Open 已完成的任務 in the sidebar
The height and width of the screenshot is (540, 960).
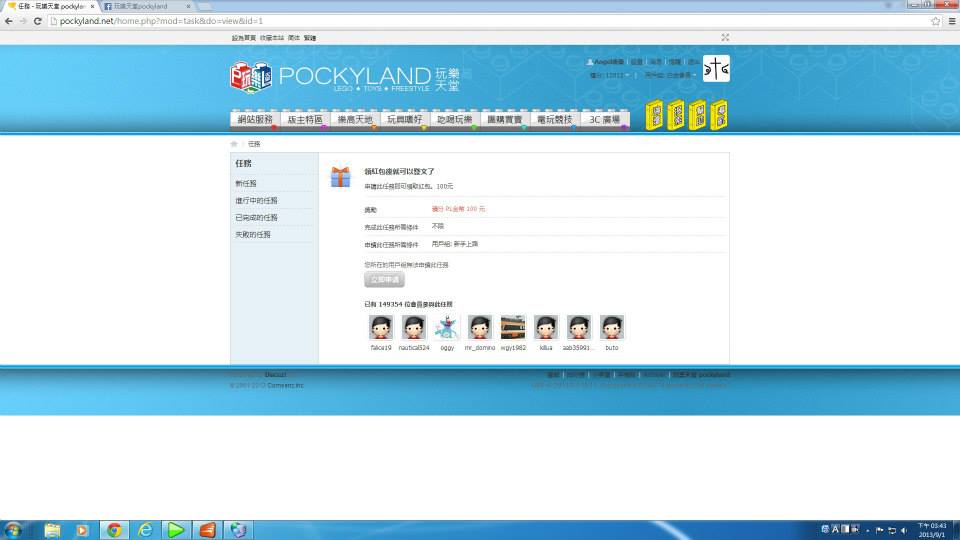tap(256, 217)
